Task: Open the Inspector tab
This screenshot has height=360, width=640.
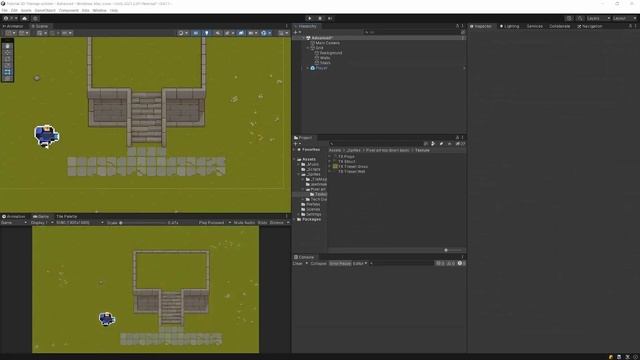Action: 481,26
